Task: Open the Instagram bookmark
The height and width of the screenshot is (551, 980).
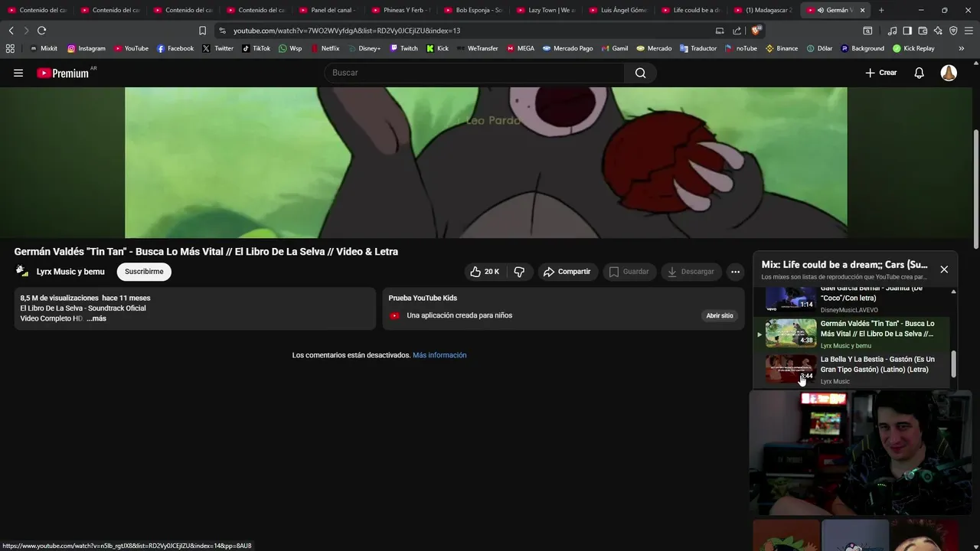Action: pos(86,48)
